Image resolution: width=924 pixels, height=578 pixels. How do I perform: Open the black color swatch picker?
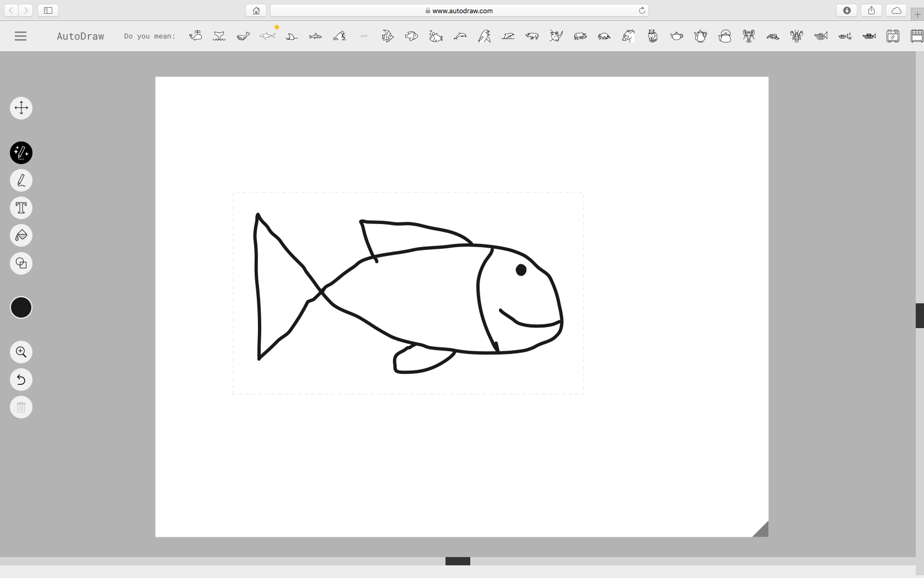21,308
